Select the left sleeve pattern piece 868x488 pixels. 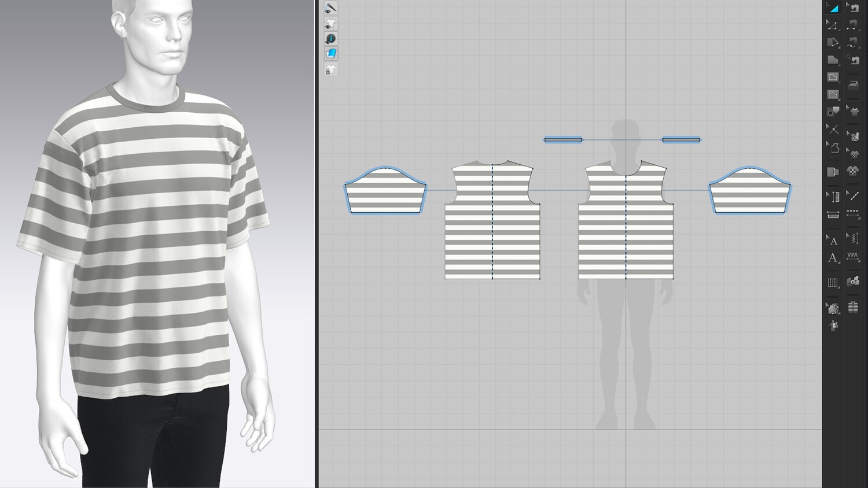[x=385, y=191]
